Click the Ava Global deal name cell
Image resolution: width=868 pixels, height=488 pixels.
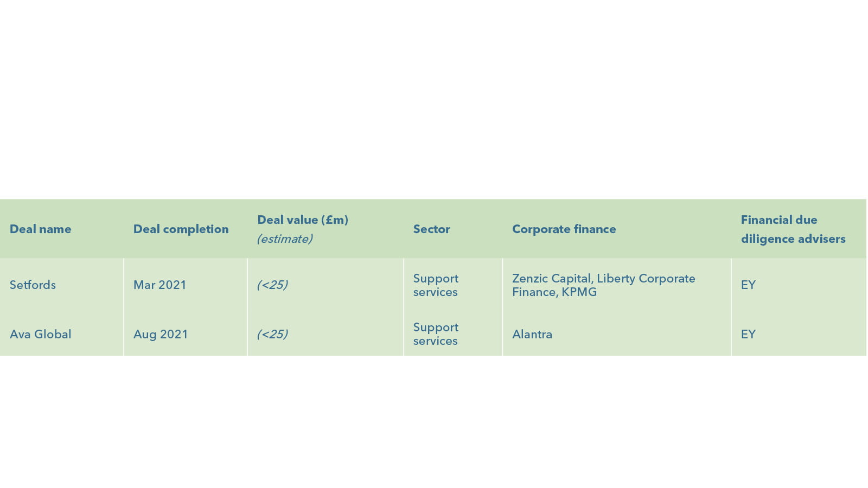[40, 335]
